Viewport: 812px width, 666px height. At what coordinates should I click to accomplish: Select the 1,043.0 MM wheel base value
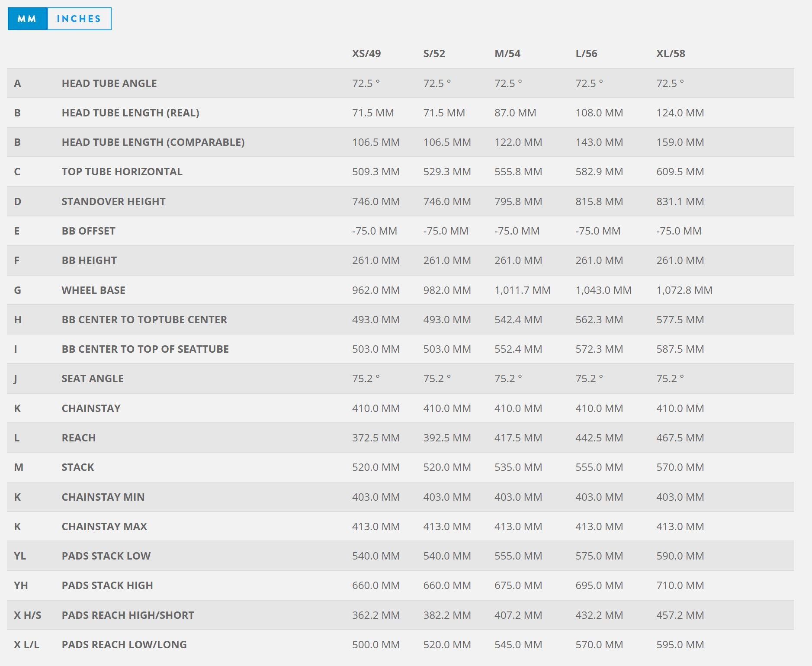click(603, 290)
